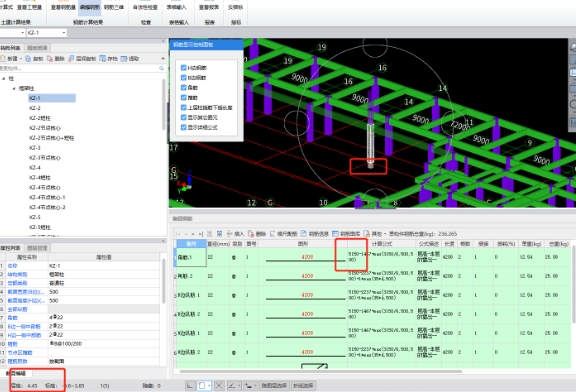Image resolution: width=576 pixels, height=392 pixels.
Task: Click the 新建 (New) icon in the component list
Action: [x=3, y=58]
